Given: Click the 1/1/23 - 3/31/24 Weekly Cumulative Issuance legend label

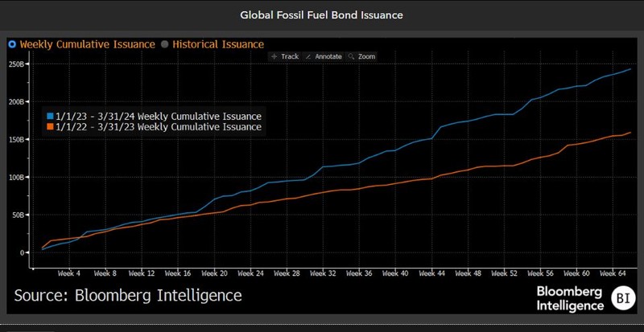Looking at the screenshot, I should point(158,116).
